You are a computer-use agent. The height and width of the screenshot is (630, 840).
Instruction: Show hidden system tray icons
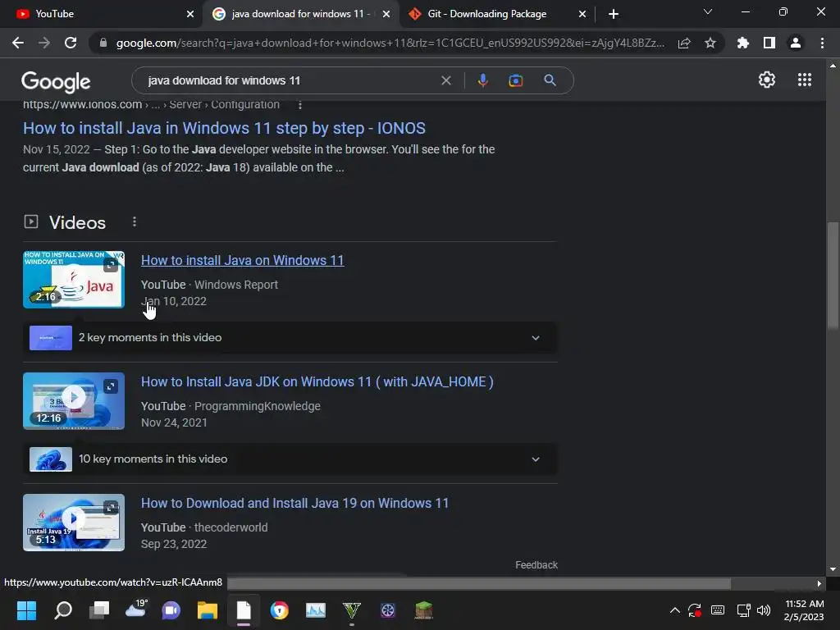675,610
